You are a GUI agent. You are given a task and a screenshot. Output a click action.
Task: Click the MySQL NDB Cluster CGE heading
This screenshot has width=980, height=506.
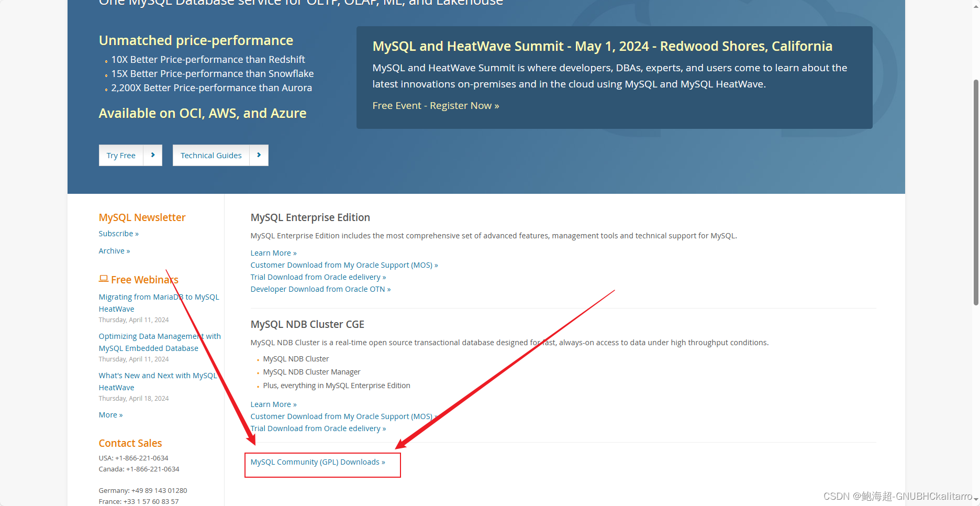pyautogui.click(x=307, y=324)
